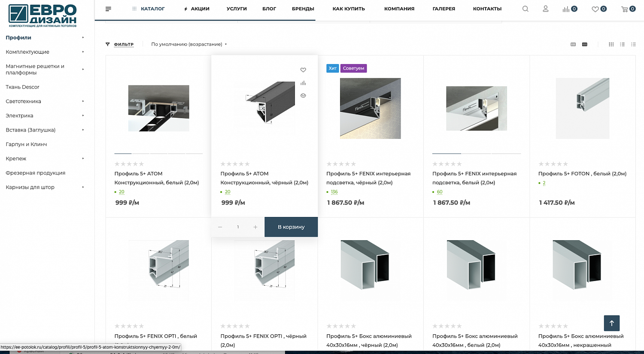Click the Евро Дизайн logo
644x354 pixels.
43,15
